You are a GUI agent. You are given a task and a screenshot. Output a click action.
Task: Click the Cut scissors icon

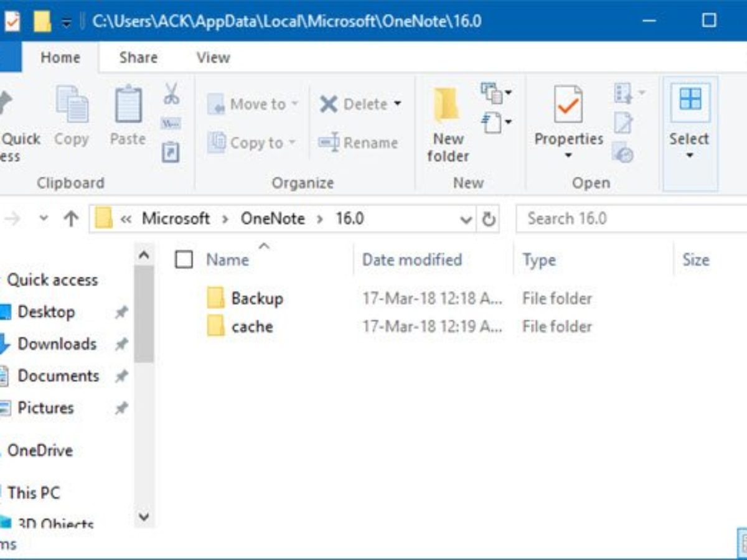(171, 94)
